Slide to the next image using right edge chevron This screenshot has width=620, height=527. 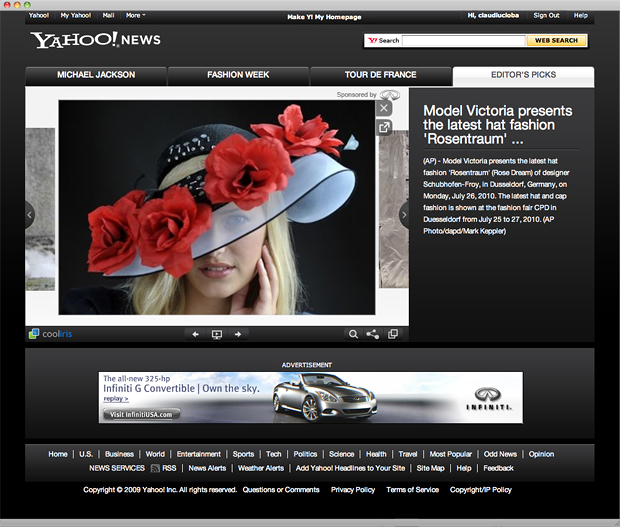coord(404,214)
